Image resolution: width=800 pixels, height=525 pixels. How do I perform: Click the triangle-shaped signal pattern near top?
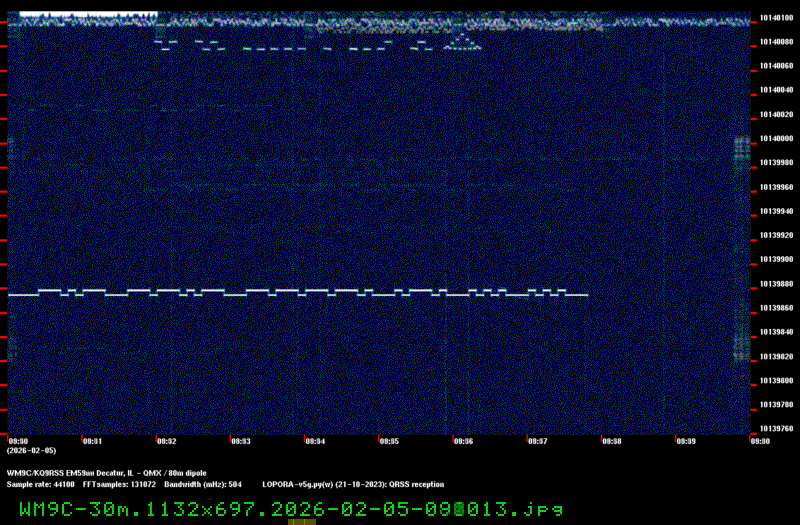click(462, 42)
